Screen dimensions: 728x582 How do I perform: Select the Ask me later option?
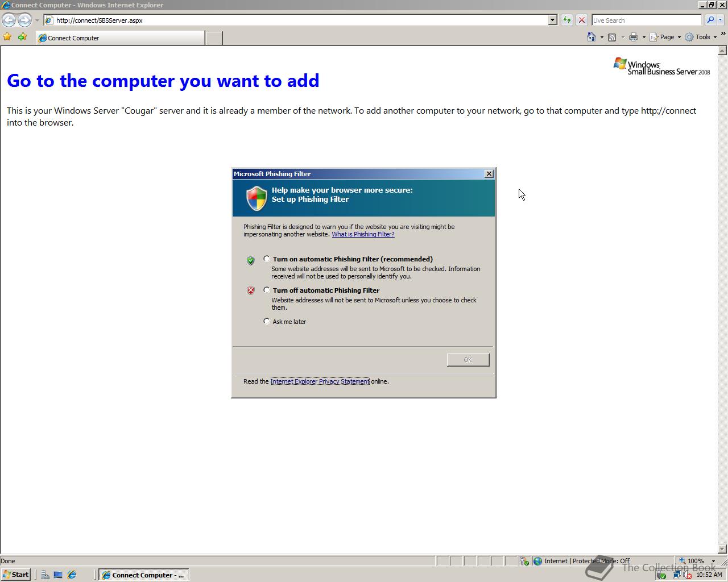267,321
